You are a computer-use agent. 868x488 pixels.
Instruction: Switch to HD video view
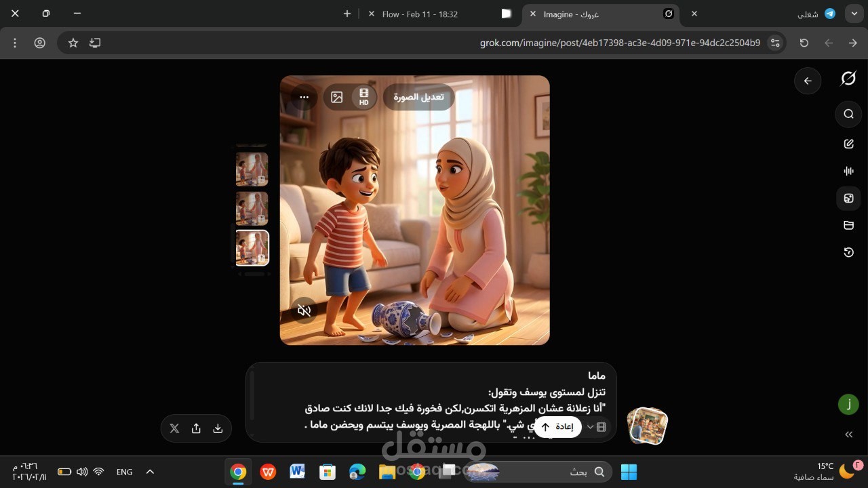364,97
